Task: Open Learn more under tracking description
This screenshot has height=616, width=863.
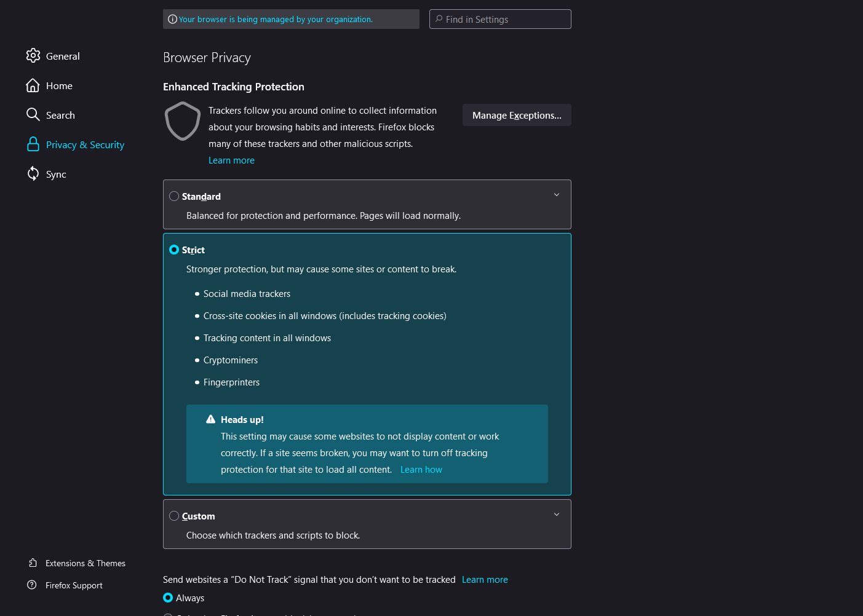Action: 231,160
